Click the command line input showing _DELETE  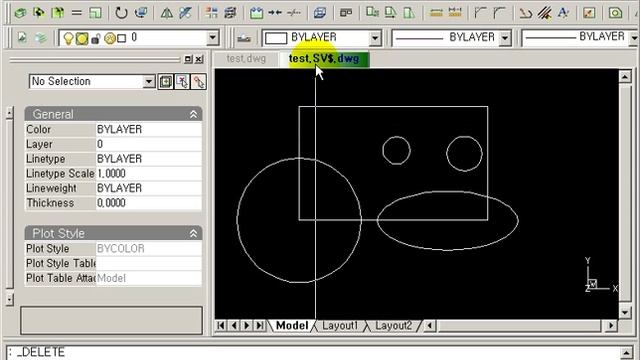tap(313, 353)
